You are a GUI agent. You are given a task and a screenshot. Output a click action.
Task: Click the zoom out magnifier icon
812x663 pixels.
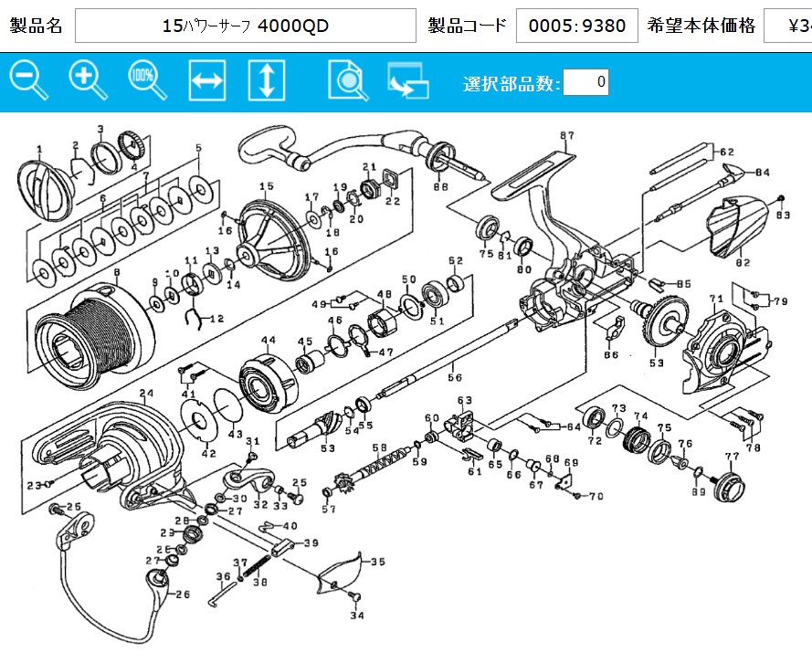[29, 80]
